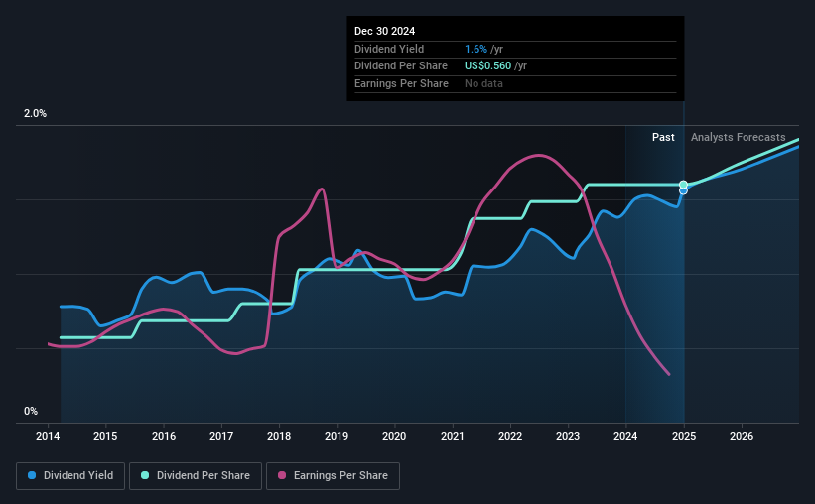Click the Earnings Per Share tooltip row label
This screenshot has width=815, height=504.
coord(401,83)
